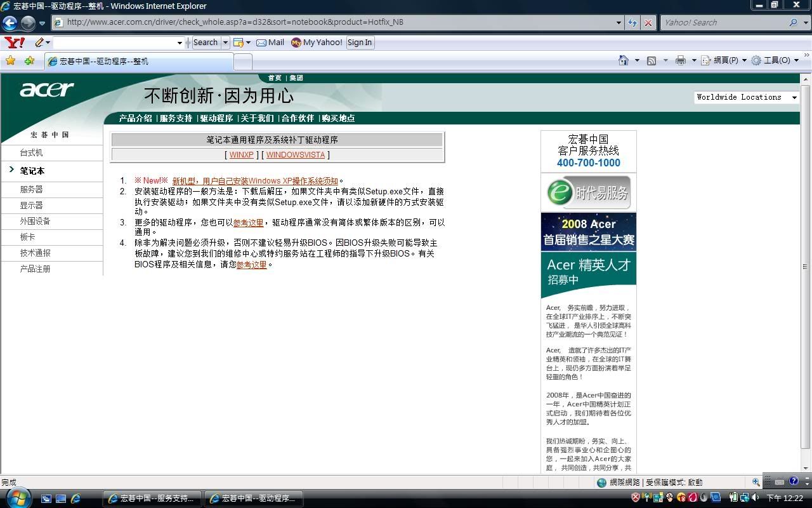Click the browser Forward arrow button
The image size is (812, 508).
click(x=28, y=23)
